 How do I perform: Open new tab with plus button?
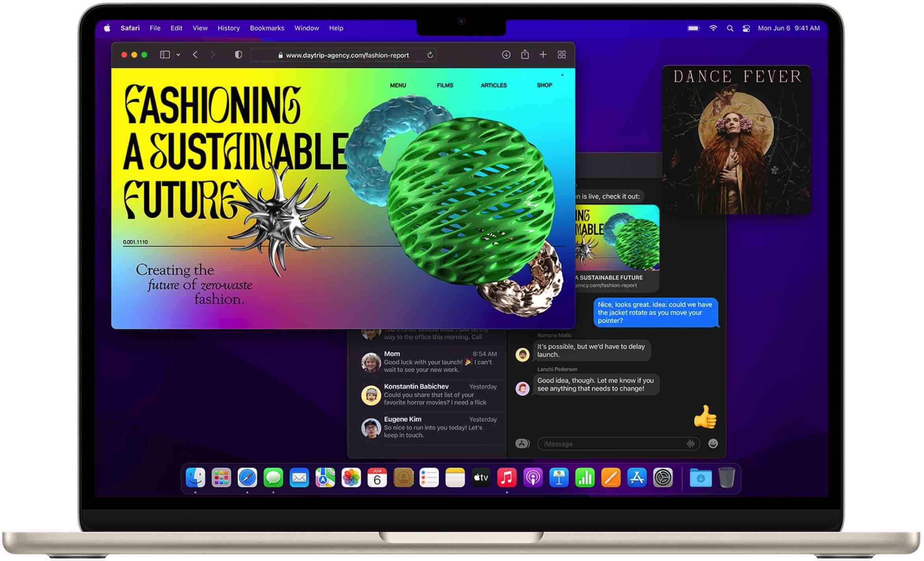[x=544, y=55]
